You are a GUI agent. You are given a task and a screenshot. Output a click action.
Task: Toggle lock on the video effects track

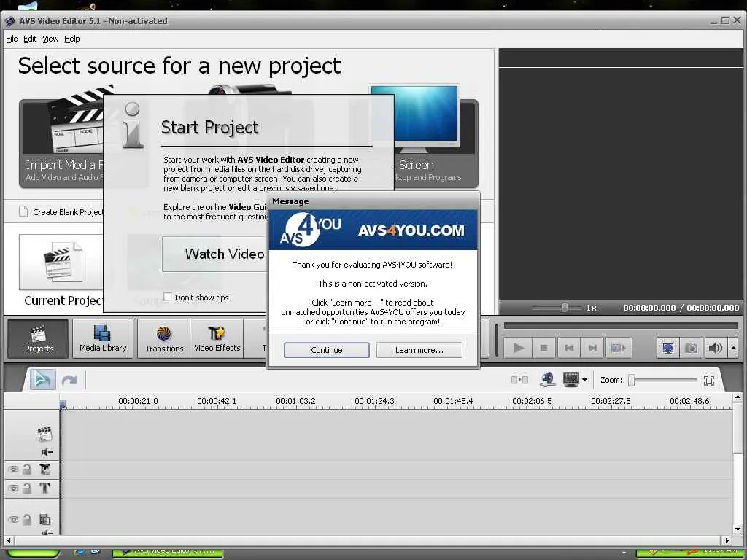(x=27, y=470)
